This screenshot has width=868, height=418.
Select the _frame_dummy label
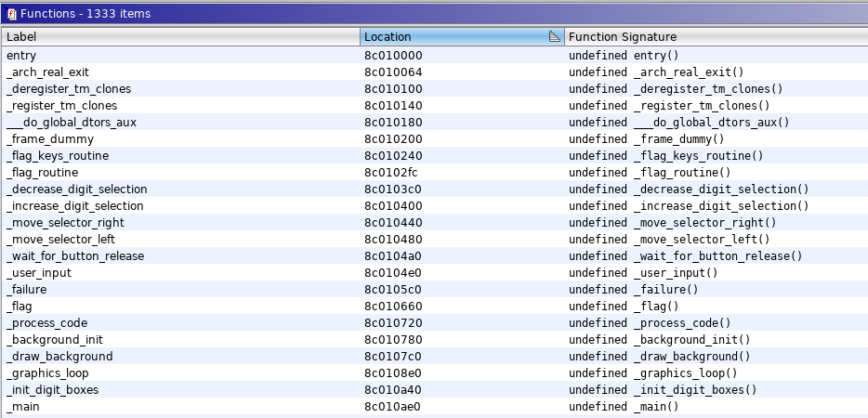click(50, 139)
